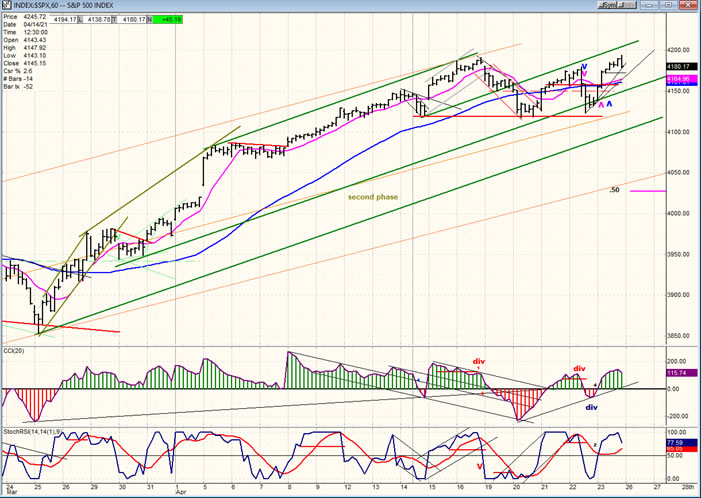Close the S&P 500 chart window
The width and height of the screenshot is (701, 498).
click(688, 5)
